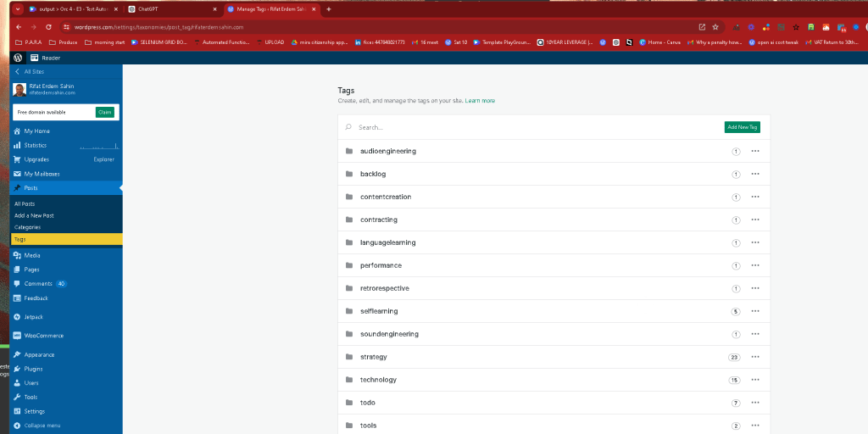Open the SELENIUM GRID bookmark
The width and height of the screenshot is (868, 434).
(x=160, y=42)
